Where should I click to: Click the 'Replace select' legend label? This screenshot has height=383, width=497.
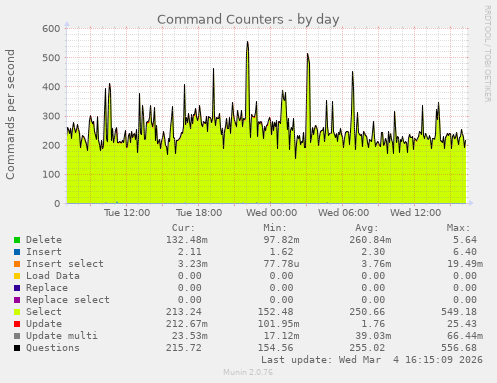pos(68,300)
